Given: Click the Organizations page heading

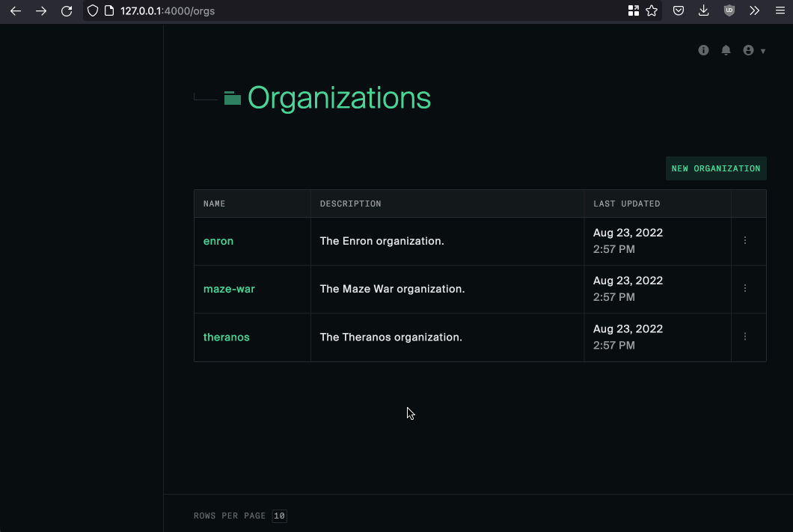Looking at the screenshot, I should [339, 97].
